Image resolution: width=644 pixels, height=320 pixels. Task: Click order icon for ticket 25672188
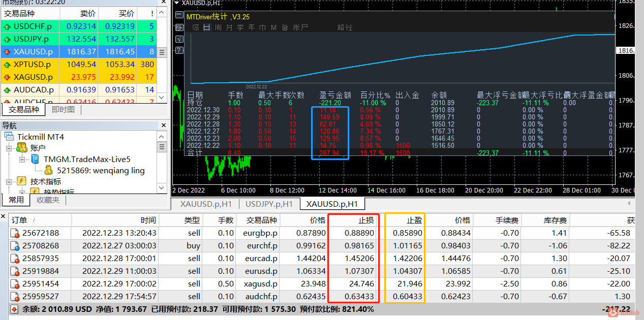(x=15, y=233)
